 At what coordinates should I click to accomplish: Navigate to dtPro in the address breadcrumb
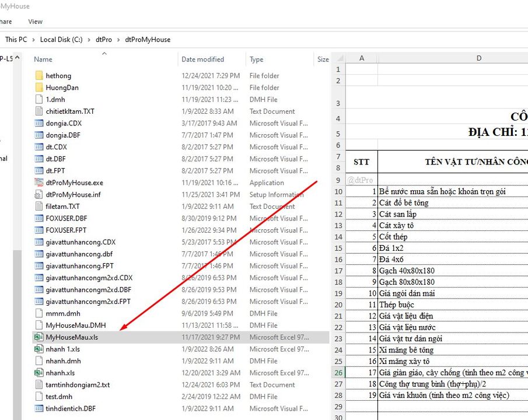tap(104, 40)
